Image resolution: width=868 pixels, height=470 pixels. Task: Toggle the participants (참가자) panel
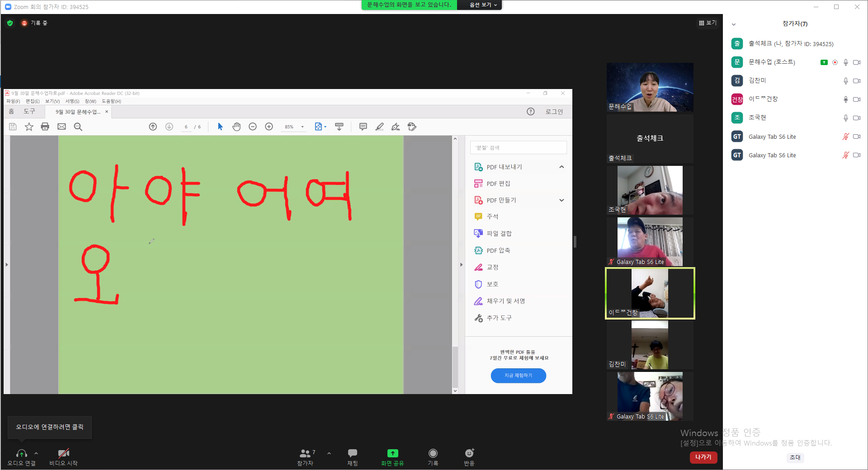click(306, 457)
